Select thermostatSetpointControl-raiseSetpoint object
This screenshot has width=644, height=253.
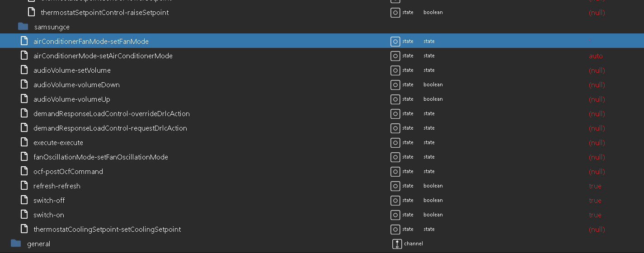click(x=105, y=13)
